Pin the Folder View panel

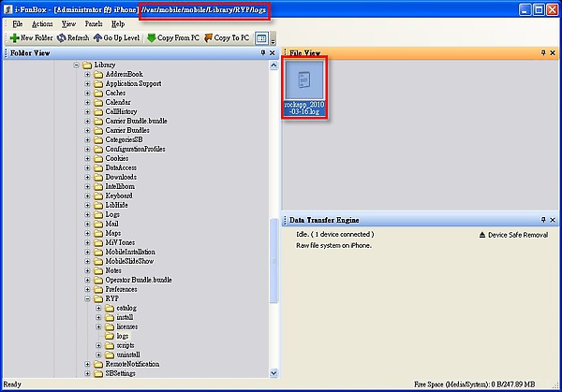[x=262, y=53]
